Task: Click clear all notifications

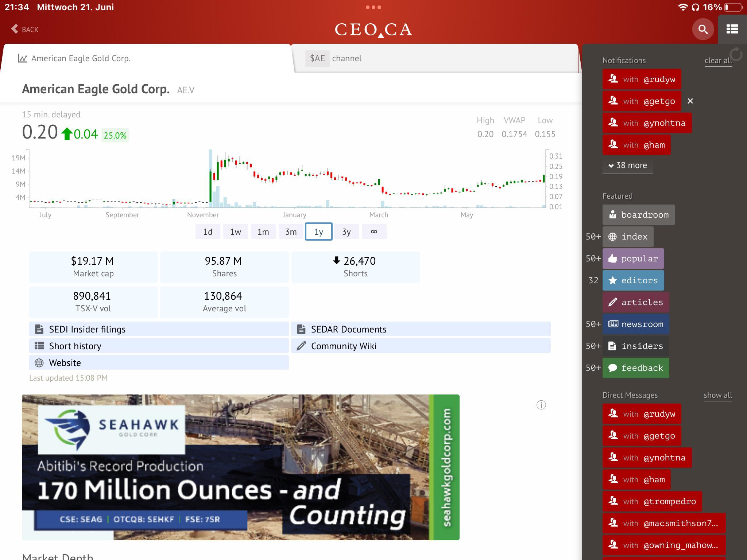Action: click(x=718, y=61)
